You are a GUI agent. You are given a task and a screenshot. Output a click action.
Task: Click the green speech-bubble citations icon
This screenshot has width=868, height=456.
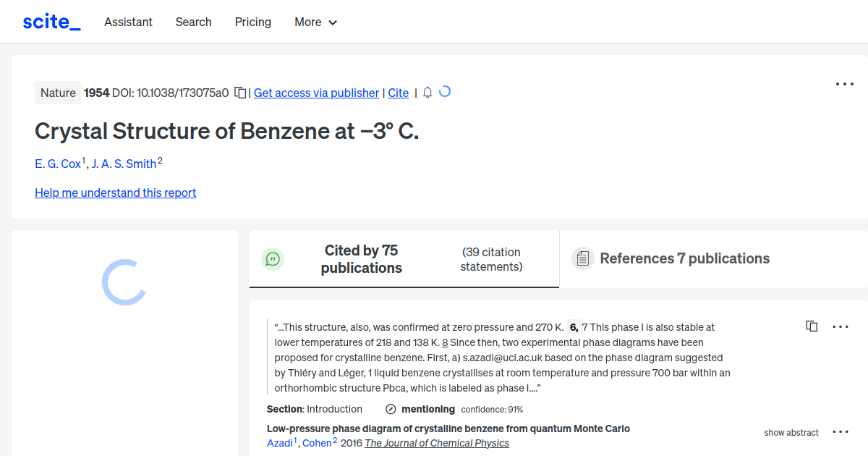tap(273, 258)
